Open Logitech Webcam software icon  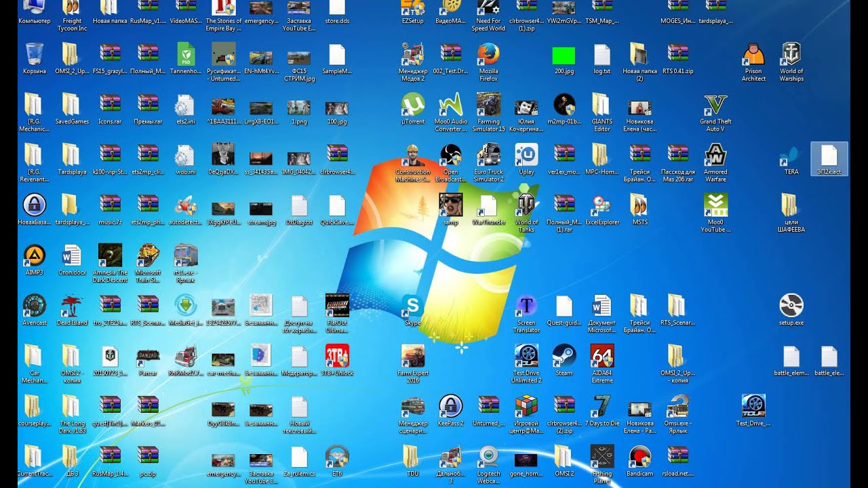488,464
